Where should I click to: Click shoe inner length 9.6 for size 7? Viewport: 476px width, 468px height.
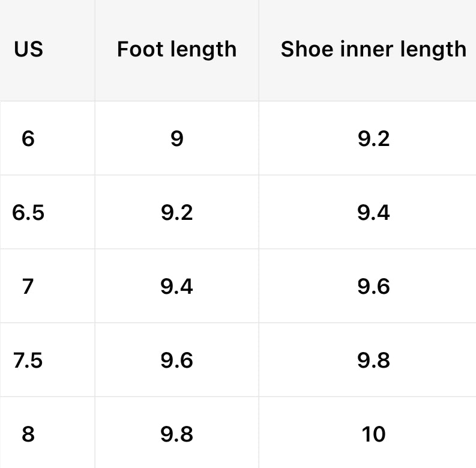click(x=373, y=287)
